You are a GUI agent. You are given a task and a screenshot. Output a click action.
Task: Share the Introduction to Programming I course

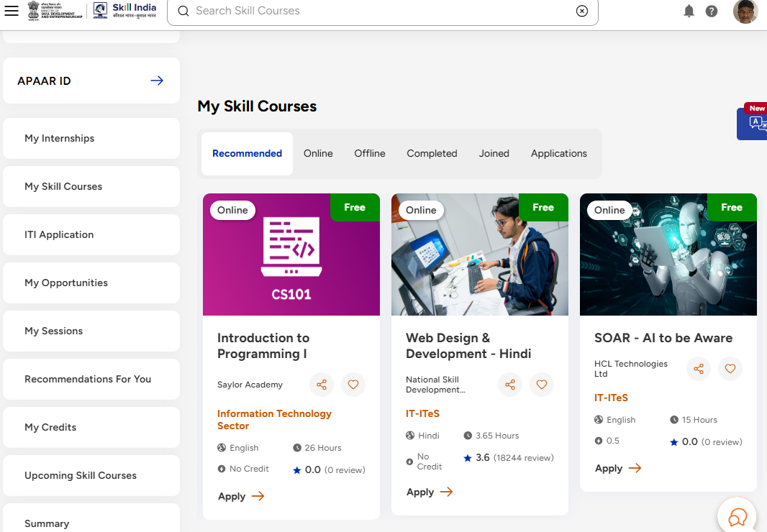pyautogui.click(x=322, y=385)
